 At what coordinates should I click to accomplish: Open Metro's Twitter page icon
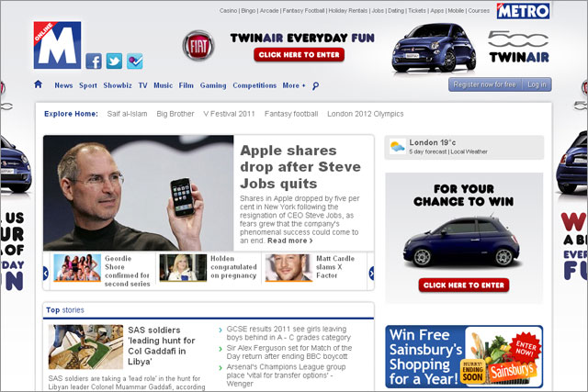[114, 62]
